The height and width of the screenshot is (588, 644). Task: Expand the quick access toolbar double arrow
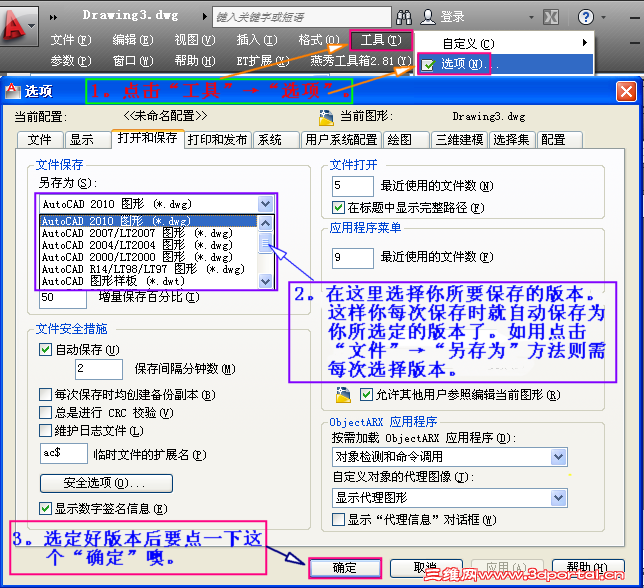pos(53,17)
